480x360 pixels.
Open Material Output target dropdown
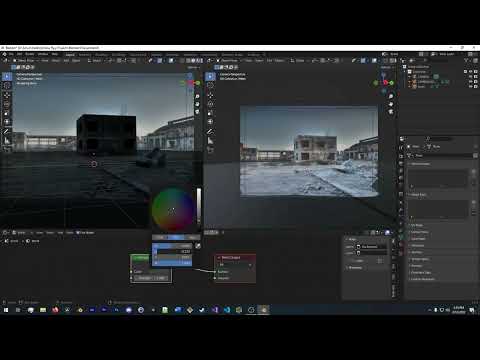[x=235, y=265]
